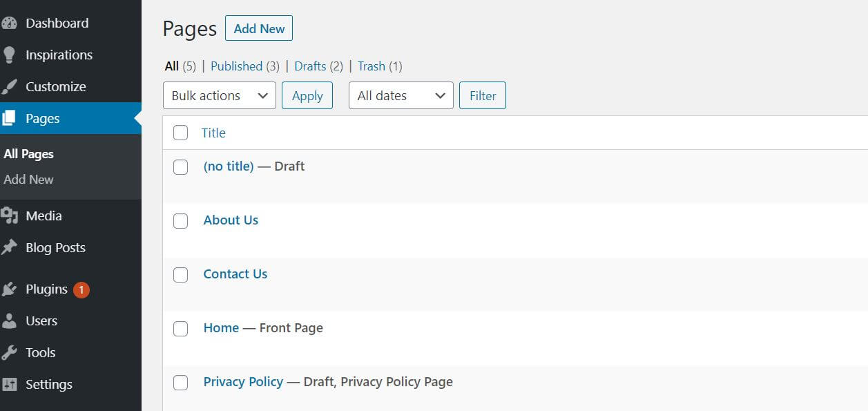The height and width of the screenshot is (411, 868).
Task: Open the Contact Us page link
Action: coord(235,274)
